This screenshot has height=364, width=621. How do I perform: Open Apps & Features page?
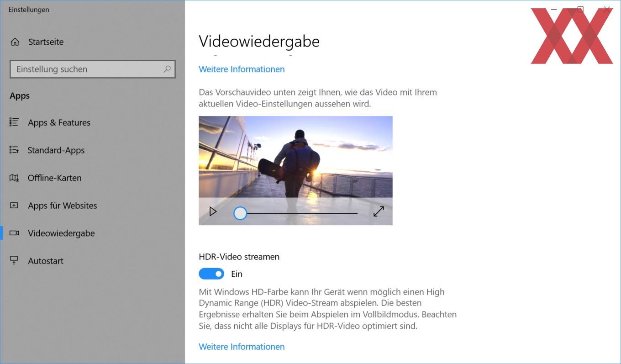pos(59,122)
